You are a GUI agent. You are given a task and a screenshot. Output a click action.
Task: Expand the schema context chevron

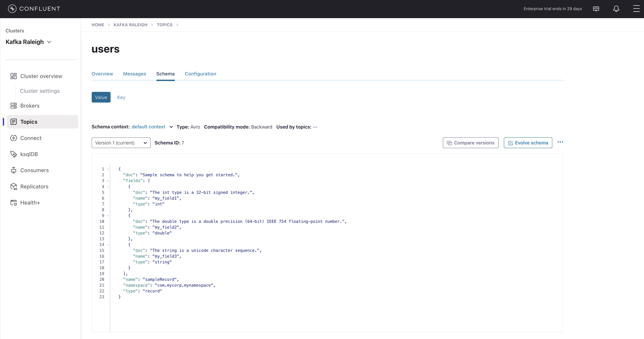point(171,127)
